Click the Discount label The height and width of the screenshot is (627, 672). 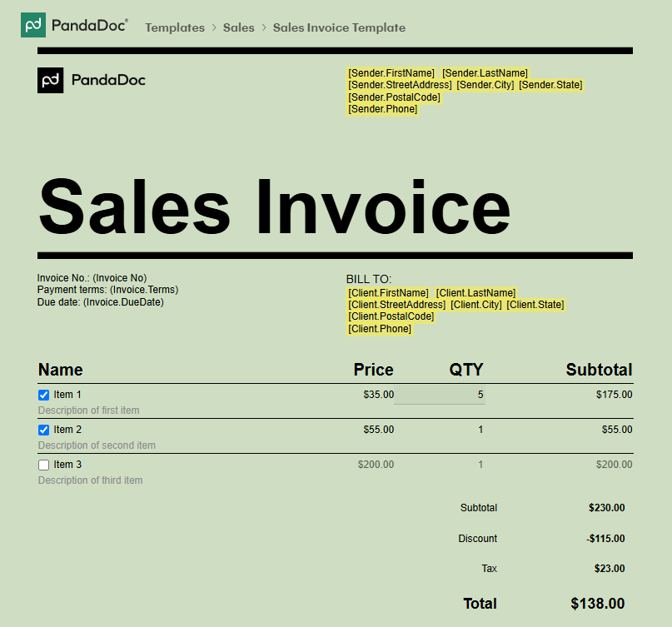click(478, 539)
